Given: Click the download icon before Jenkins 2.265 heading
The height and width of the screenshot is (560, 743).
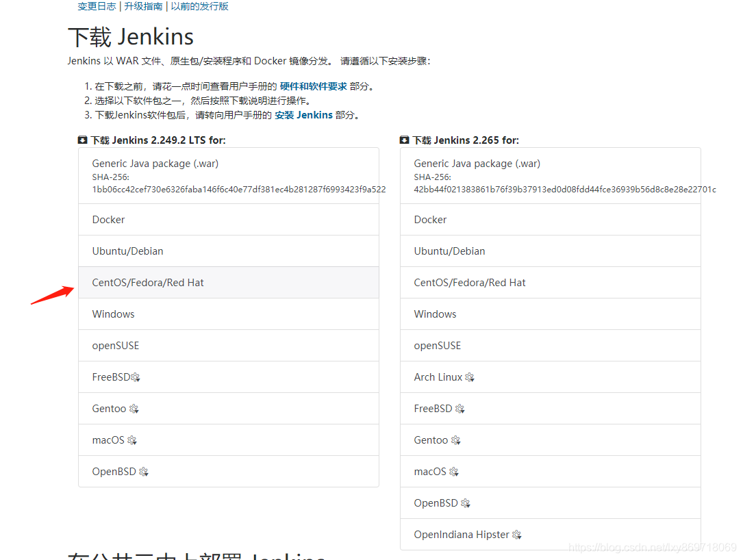Looking at the screenshot, I should pyautogui.click(x=404, y=140).
